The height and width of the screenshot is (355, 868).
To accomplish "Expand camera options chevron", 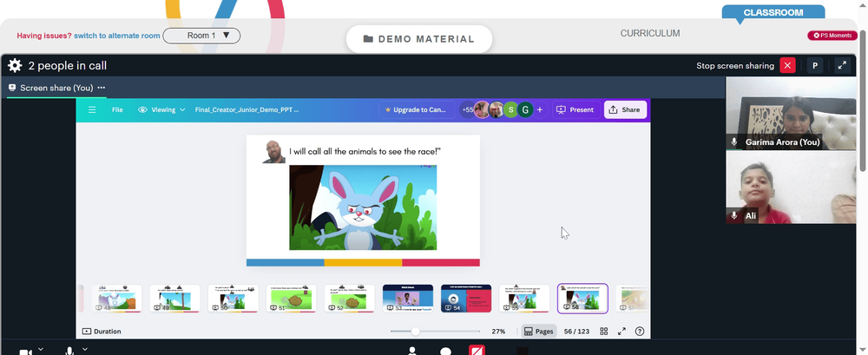I will (41, 349).
